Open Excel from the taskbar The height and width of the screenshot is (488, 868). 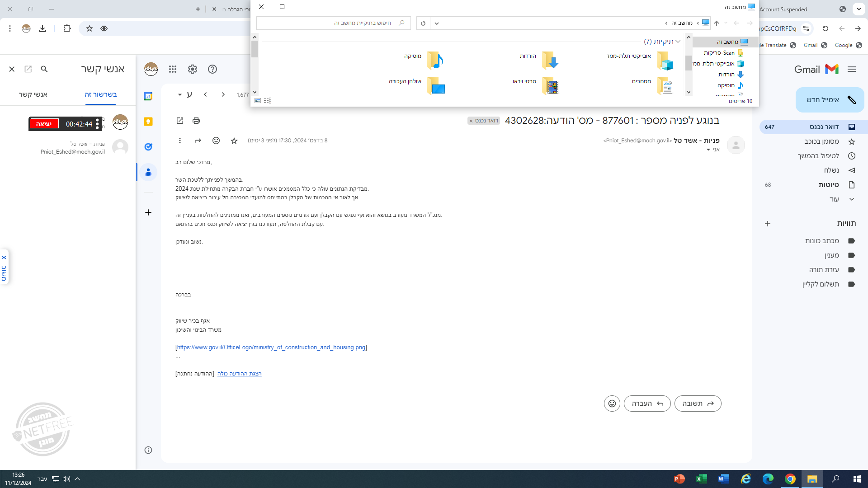coord(701,479)
